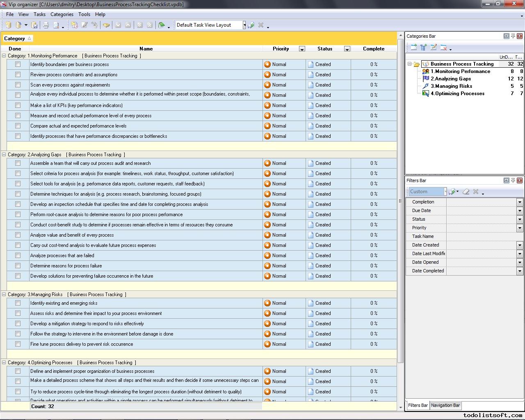Switch to the Navigation Bar tab
525x420 pixels.
[x=445, y=405]
